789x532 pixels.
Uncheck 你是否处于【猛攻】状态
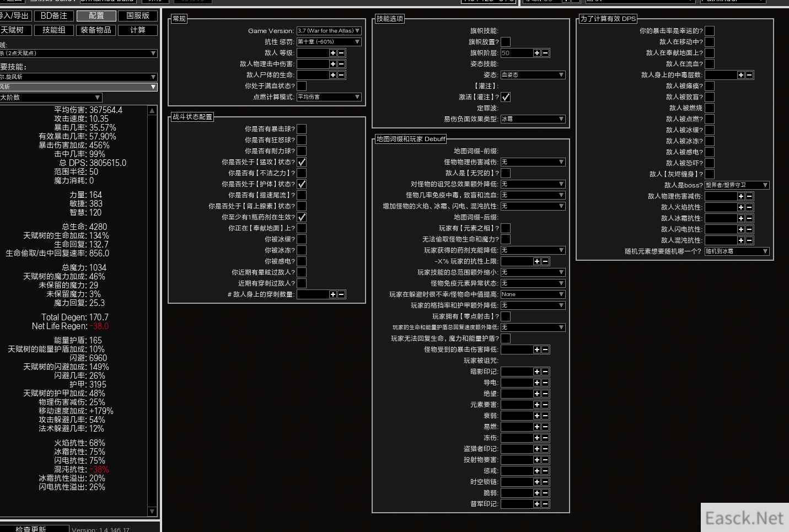pos(302,162)
